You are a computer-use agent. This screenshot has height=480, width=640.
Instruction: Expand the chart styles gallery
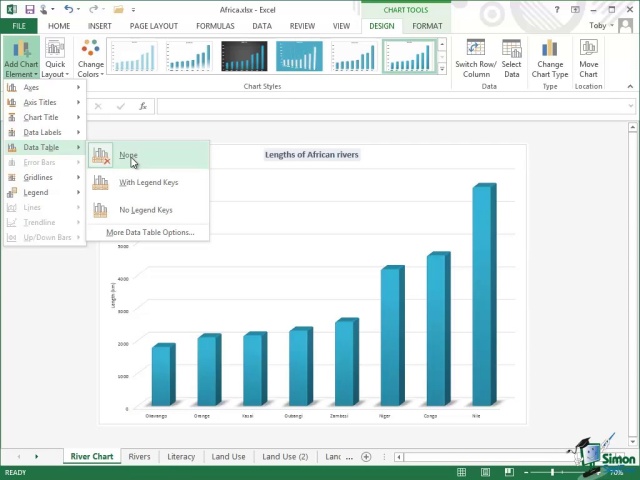pos(443,70)
